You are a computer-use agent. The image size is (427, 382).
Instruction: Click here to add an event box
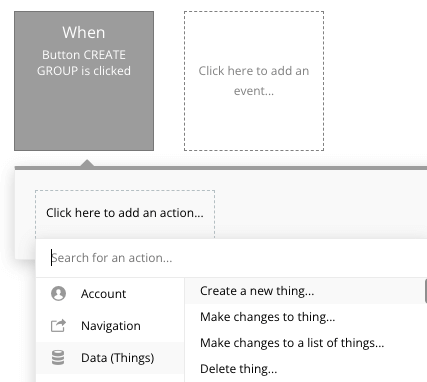coord(254,81)
